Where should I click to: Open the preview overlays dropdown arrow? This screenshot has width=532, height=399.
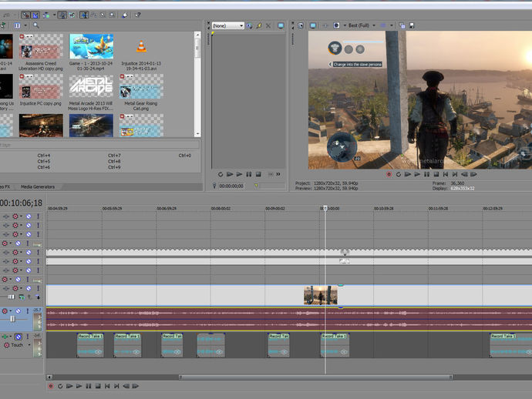pyautogui.click(x=392, y=25)
